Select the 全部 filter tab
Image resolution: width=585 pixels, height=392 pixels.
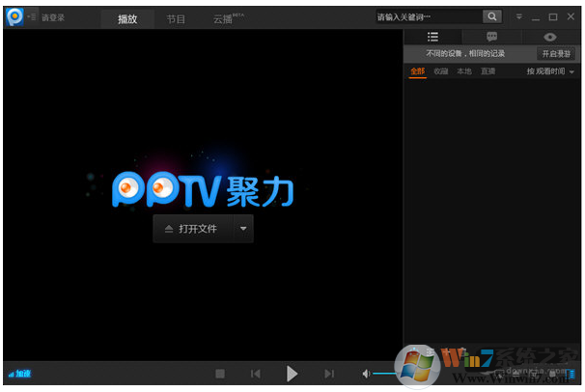pyautogui.click(x=417, y=71)
